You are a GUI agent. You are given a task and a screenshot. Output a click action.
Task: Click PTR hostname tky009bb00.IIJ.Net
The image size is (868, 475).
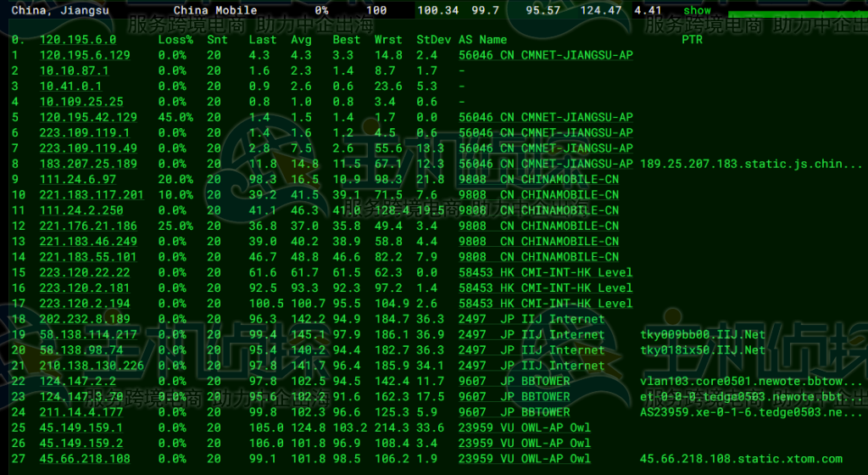[702, 334]
